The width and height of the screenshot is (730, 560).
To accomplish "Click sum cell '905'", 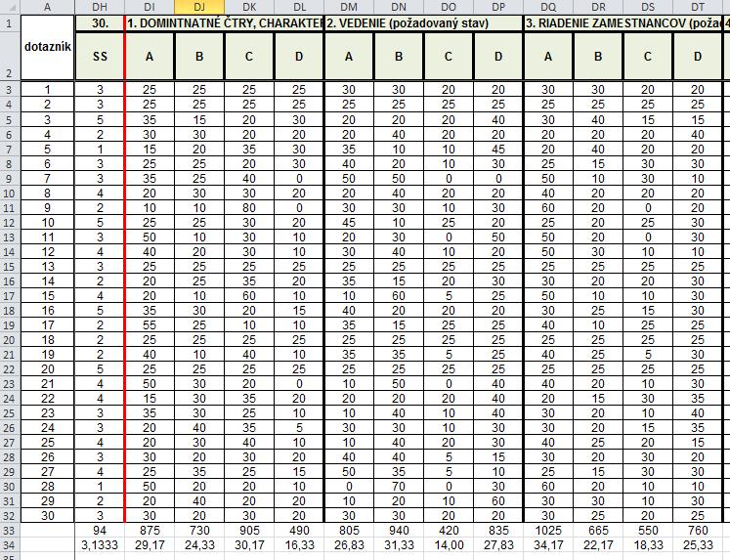I will coord(249,531).
